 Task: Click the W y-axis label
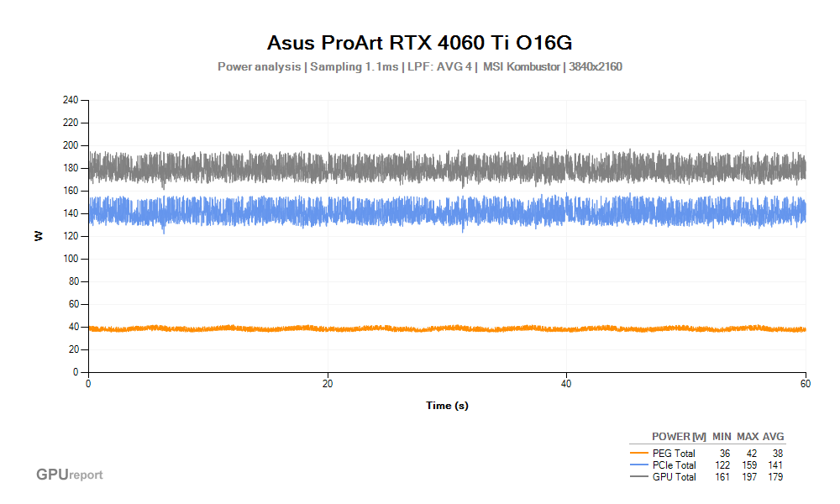38,236
